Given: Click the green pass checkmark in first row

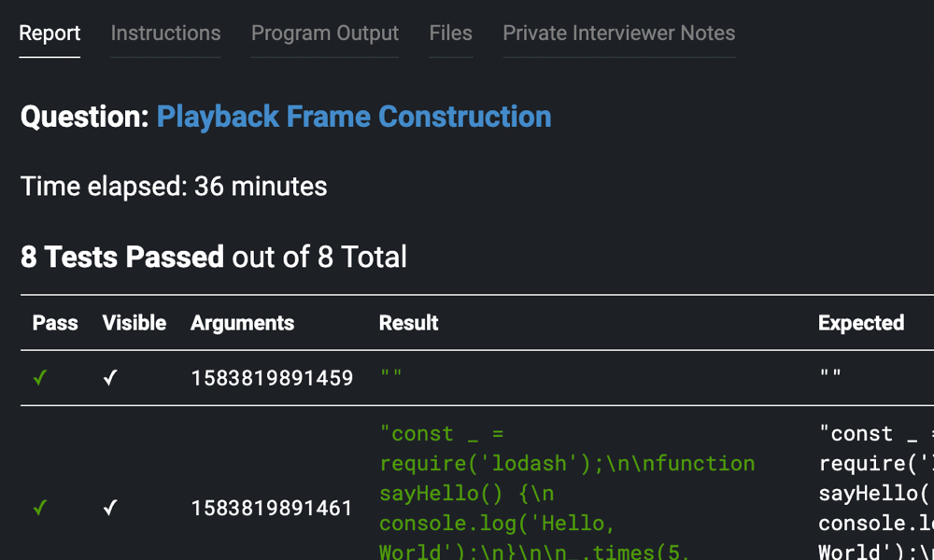Looking at the screenshot, I should coord(40,378).
